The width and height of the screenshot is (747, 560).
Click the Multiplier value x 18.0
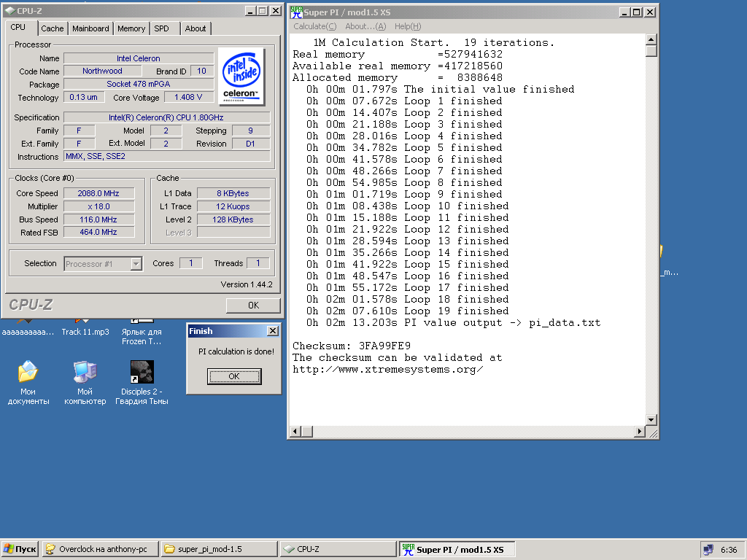98,206
